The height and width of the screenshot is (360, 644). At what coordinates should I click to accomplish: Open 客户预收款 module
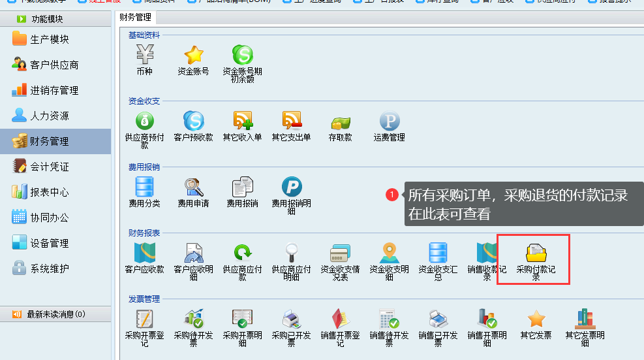pyautogui.click(x=193, y=122)
